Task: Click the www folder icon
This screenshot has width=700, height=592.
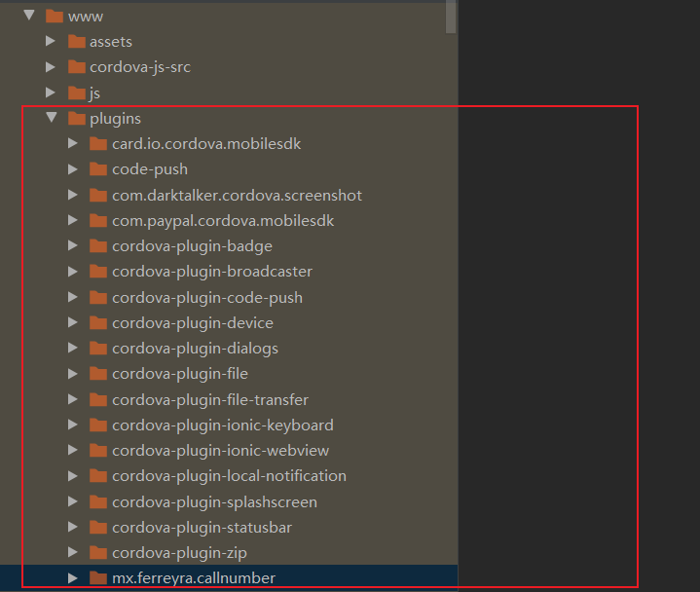Action: [55, 17]
